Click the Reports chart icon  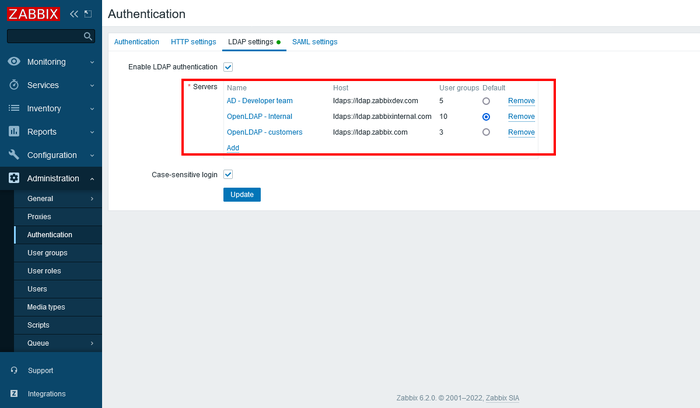coord(14,131)
